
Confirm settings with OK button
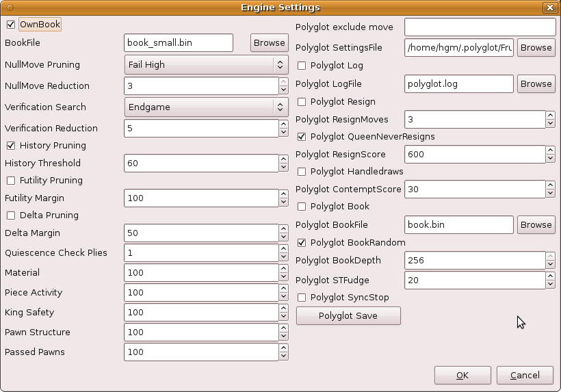point(462,375)
